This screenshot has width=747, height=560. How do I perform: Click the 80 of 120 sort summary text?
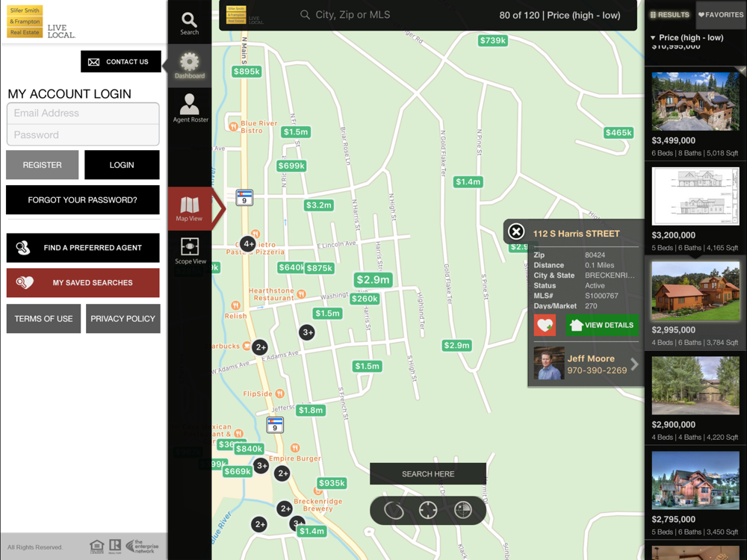pos(560,15)
